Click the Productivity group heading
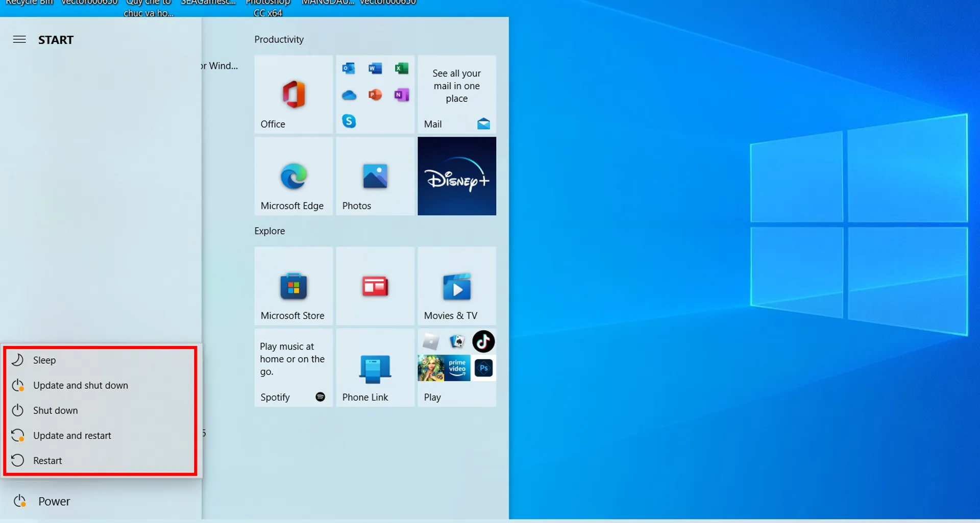Viewport: 980px width, 523px height. click(279, 39)
